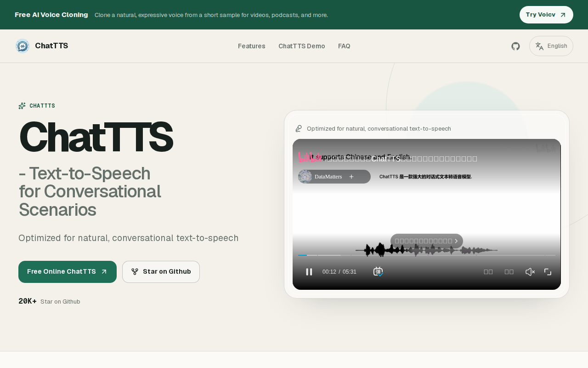Enter fullscreen with the player's corner icon
The image size is (588, 368).
[548, 272]
